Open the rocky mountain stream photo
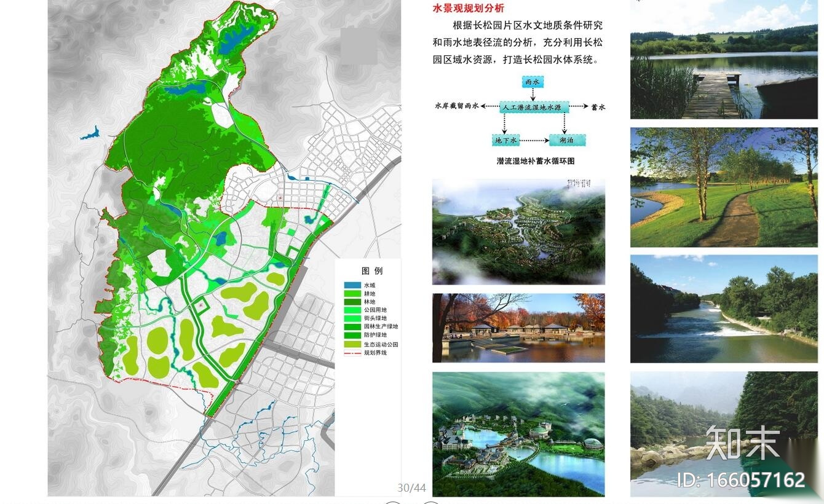The image size is (824, 504). 724,434
